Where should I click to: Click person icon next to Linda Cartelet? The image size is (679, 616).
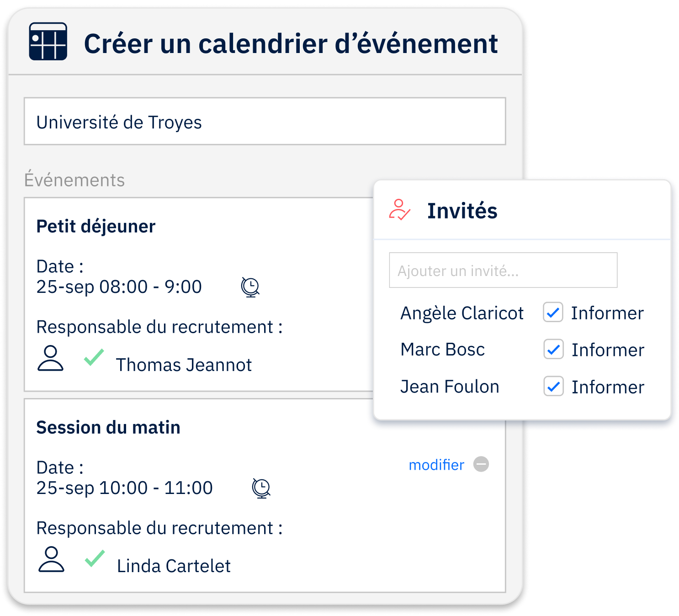coord(51,559)
